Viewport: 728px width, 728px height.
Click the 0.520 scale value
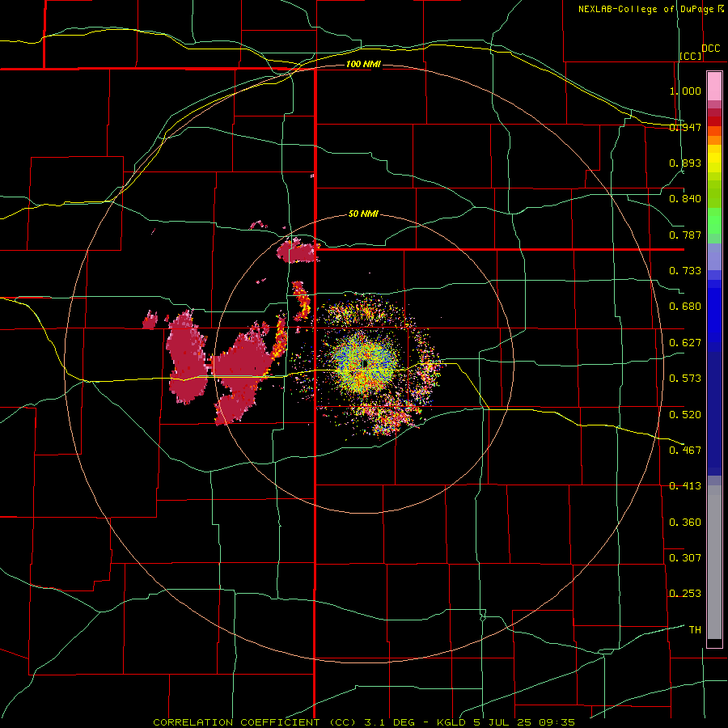pyautogui.click(x=685, y=415)
